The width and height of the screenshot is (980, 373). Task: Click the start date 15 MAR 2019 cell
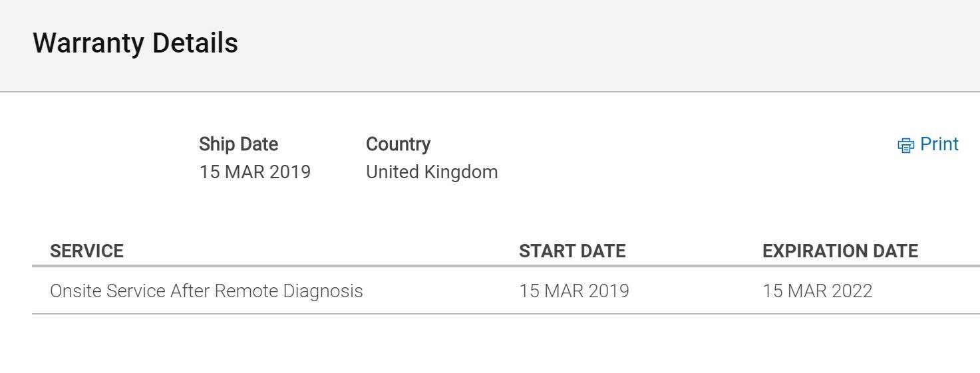(x=574, y=291)
